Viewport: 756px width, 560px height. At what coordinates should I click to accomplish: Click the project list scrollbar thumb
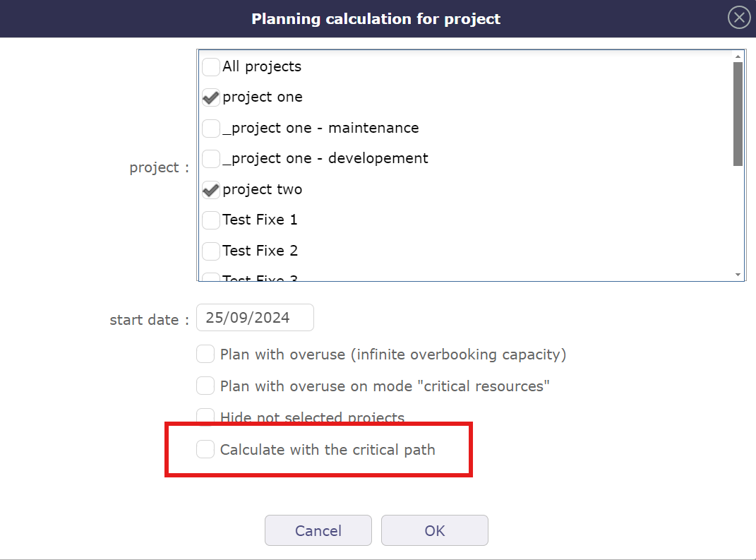point(738,113)
